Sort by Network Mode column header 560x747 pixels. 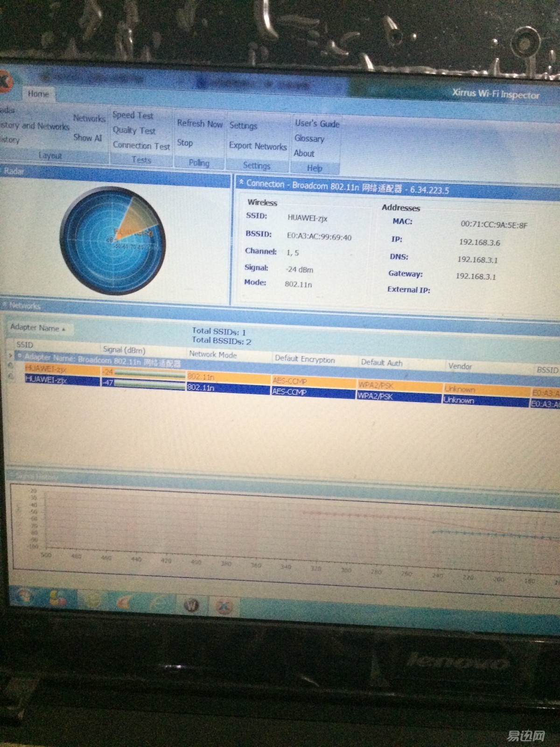213,354
